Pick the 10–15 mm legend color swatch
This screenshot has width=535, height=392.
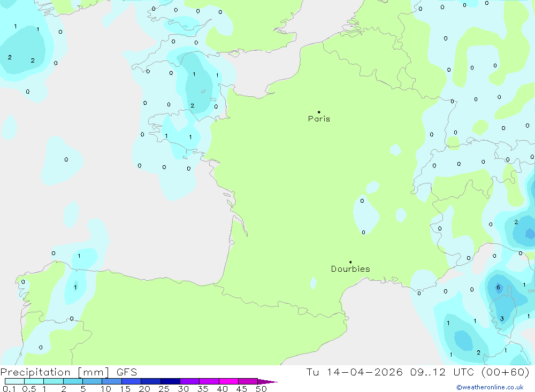[112, 381]
